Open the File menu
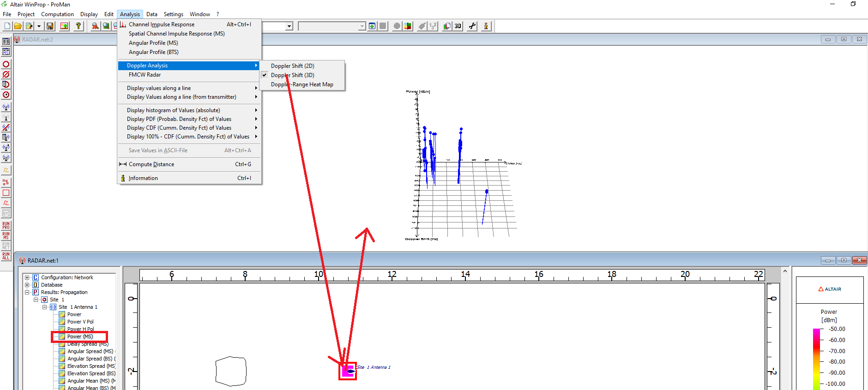Viewport: 868px width, 390px height. tap(7, 14)
